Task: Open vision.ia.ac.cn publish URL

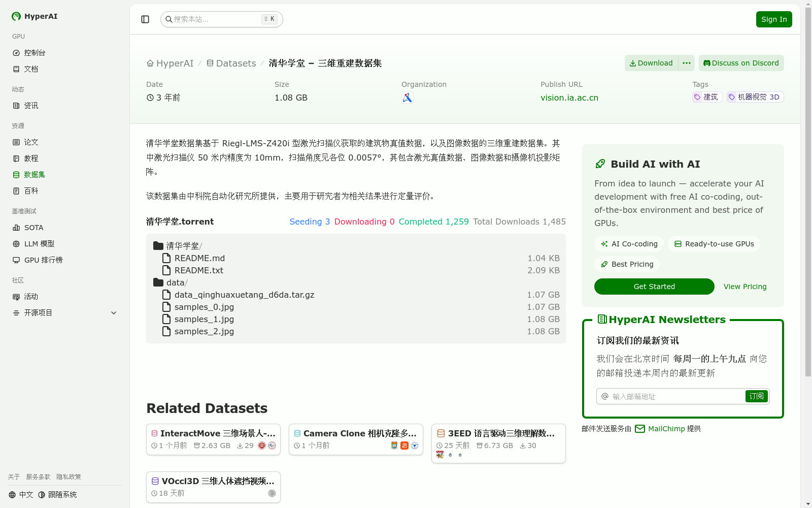Action: 569,98
